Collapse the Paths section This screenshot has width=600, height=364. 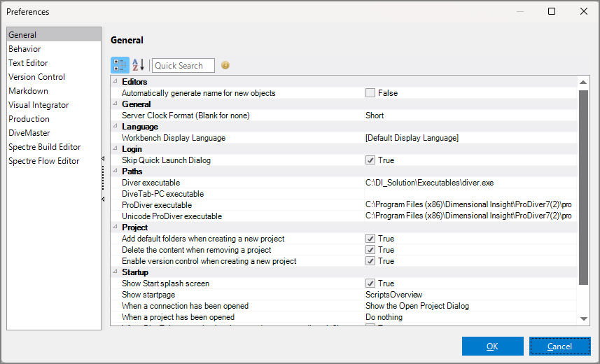(116, 171)
